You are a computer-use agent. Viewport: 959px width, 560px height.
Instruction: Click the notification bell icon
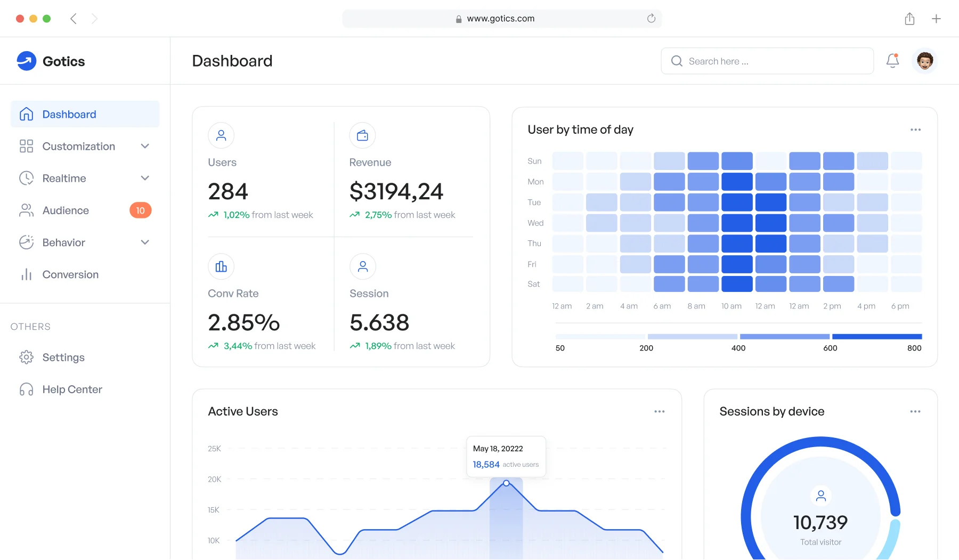(892, 61)
